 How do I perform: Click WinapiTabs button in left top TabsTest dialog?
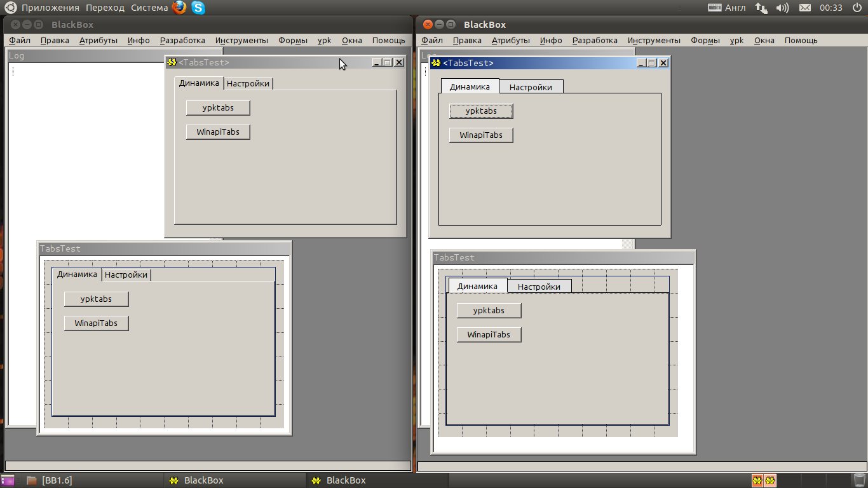click(218, 132)
